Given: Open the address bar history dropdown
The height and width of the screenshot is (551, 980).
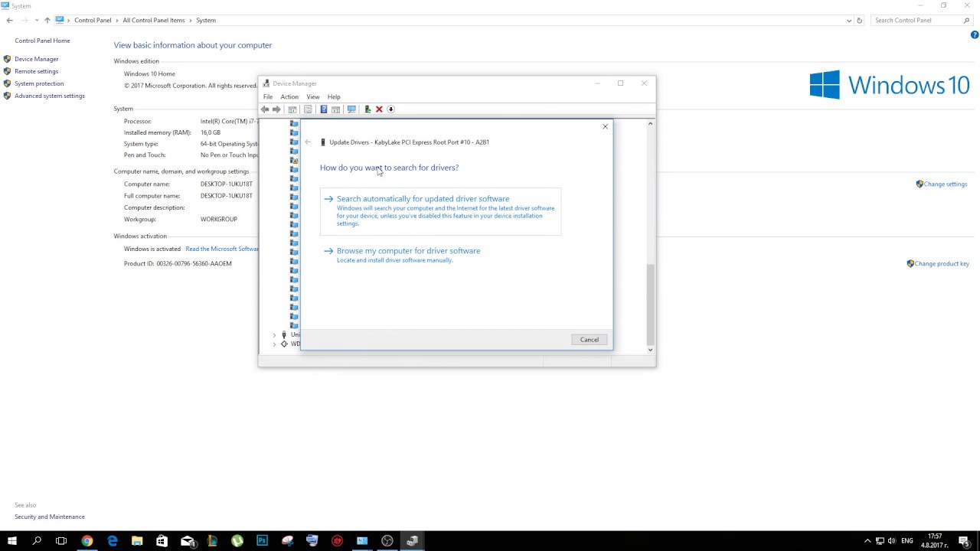Looking at the screenshot, I should (x=849, y=21).
